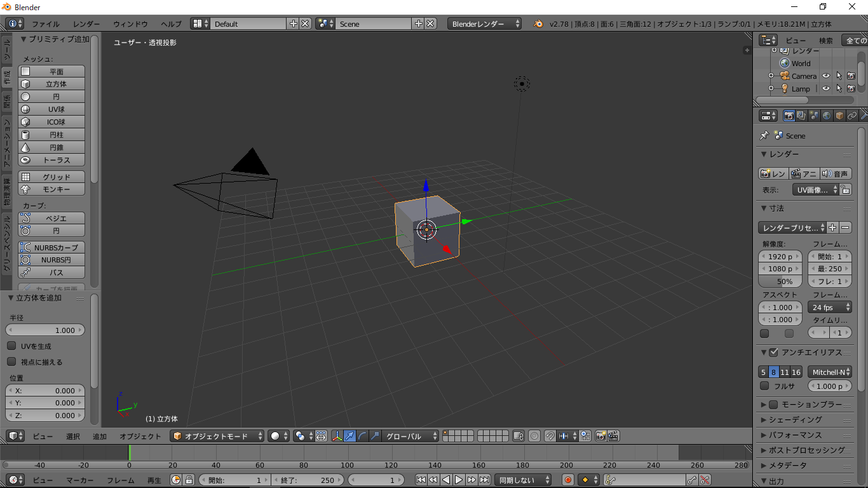Open the ウィンドウ menu

130,24
